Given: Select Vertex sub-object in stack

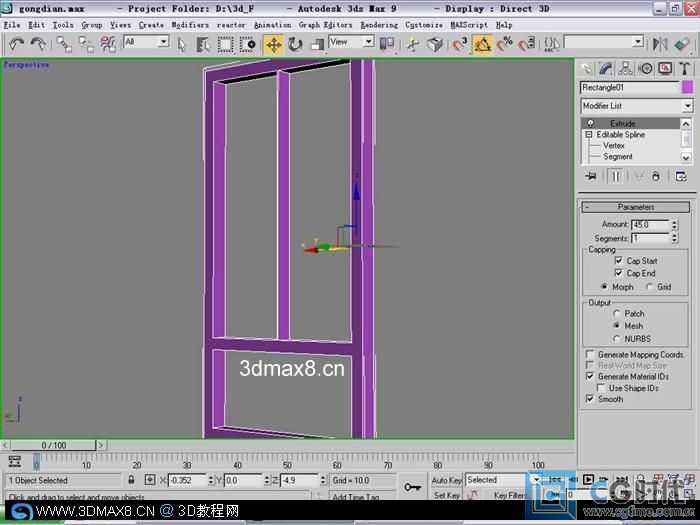Looking at the screenshot, I should (x=613, y=146).
